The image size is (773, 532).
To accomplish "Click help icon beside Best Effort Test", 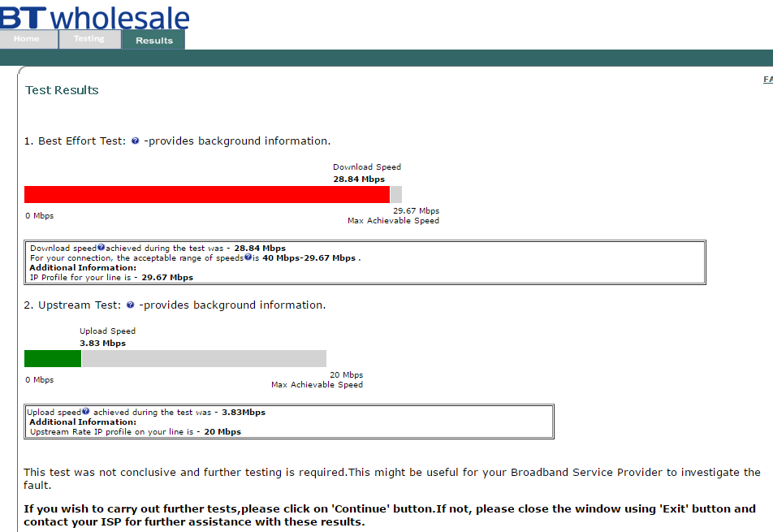I will [x=135, y=141].
